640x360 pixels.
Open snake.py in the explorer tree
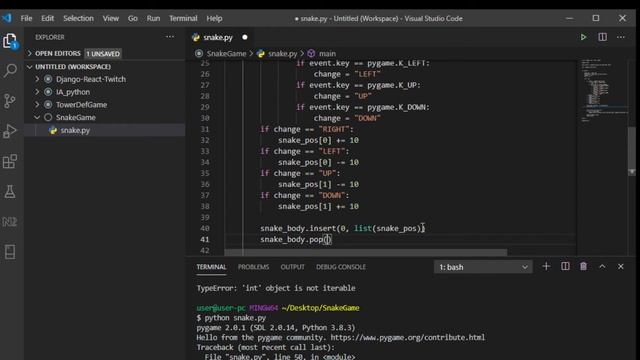(75, 130)
